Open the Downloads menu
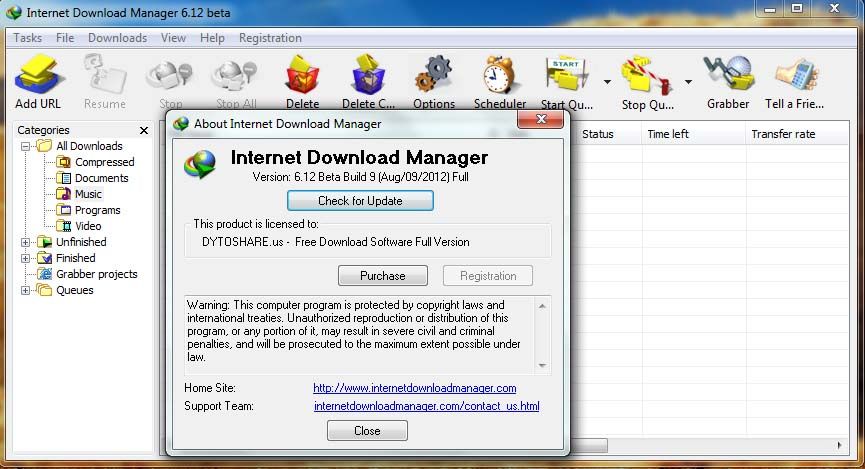The height and width of the screenshot is (469, 865). coord(118,38)
